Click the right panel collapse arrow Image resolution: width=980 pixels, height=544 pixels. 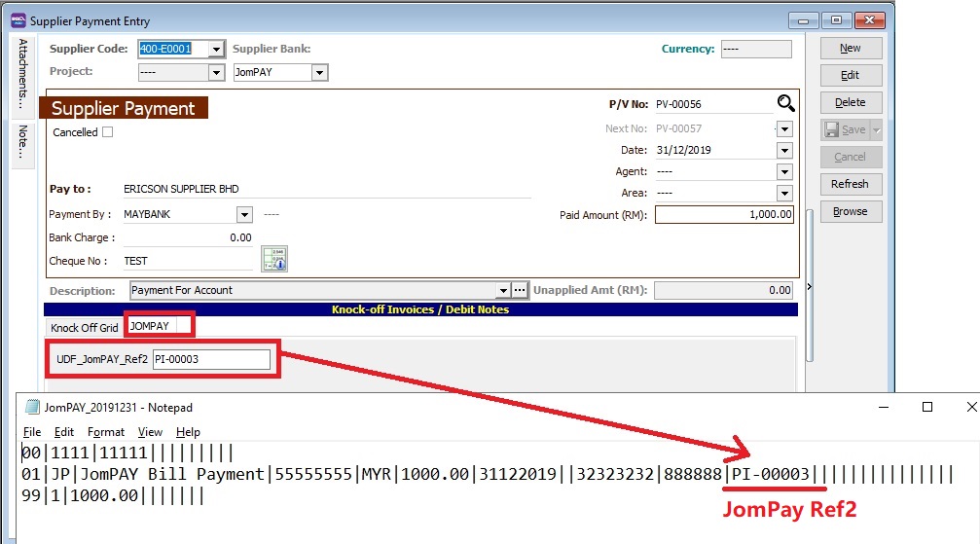click(x=810, y=287)
